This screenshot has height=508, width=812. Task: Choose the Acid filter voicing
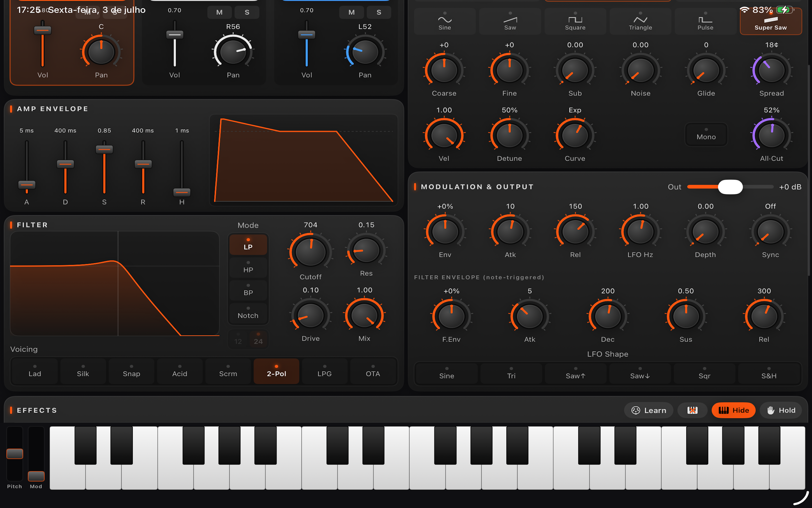pyautogui.click(x=180, y=371)
